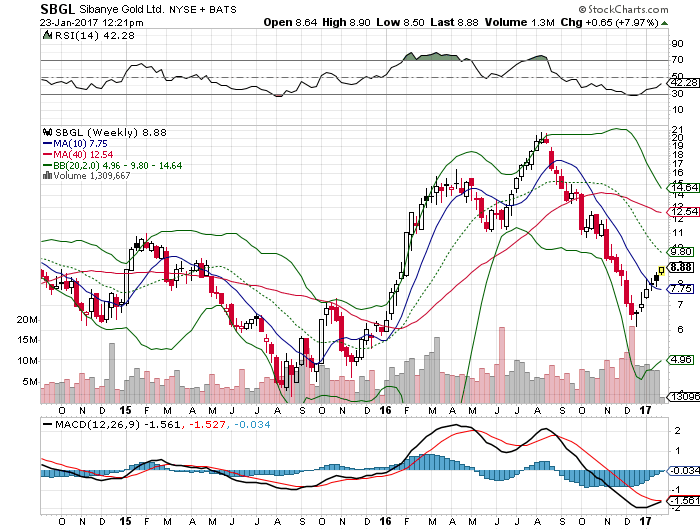Click the 4.96 lower Bollinger band tag

click(682, 360)
